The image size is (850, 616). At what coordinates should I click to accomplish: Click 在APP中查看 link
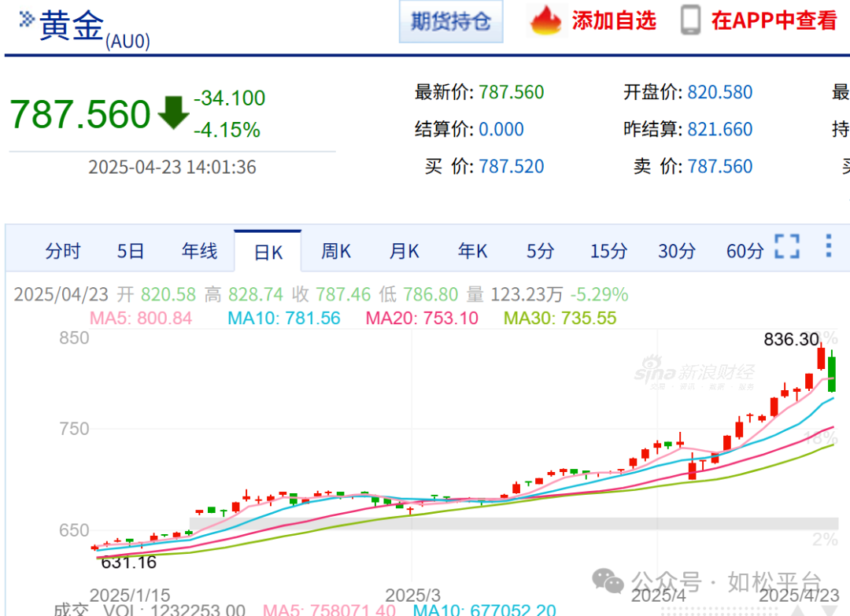click(774, 21)
